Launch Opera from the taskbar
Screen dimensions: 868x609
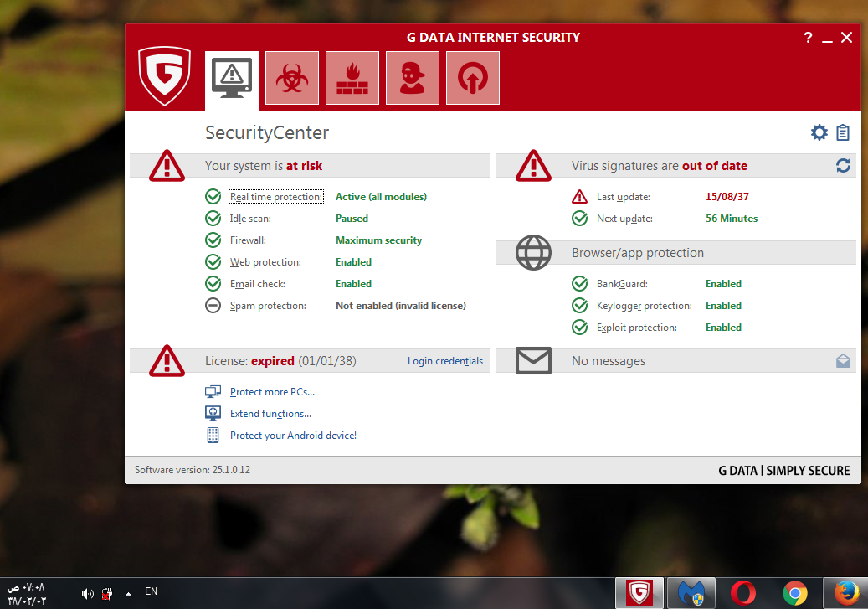coord(743,593)
